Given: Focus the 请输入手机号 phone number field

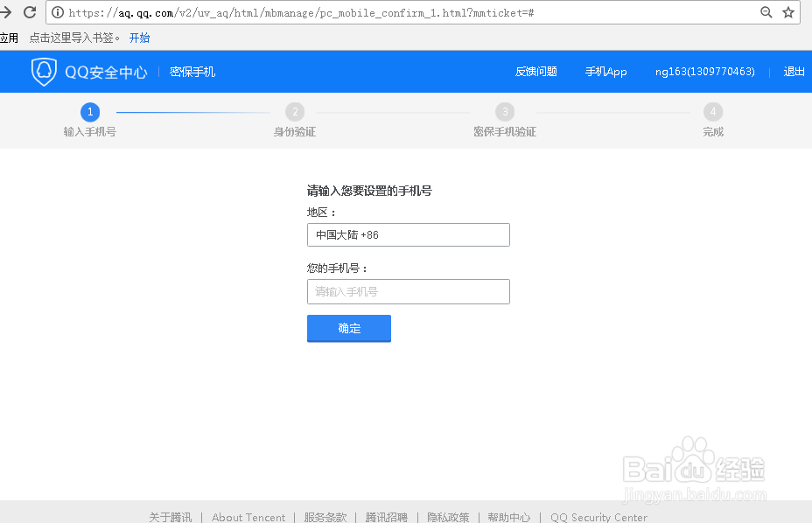Looking at the screenshot, I should point(409,291).
